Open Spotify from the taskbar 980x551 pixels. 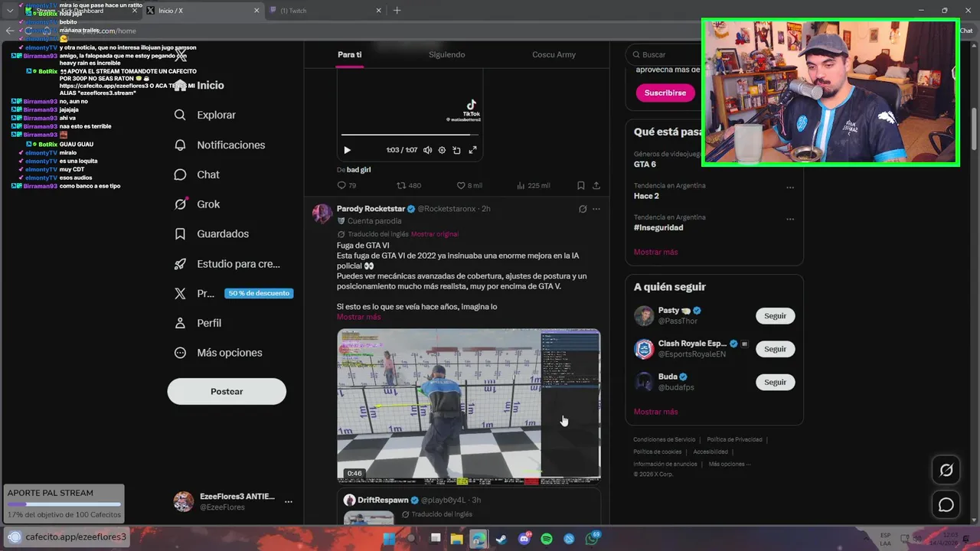click(x=547, y=539)
